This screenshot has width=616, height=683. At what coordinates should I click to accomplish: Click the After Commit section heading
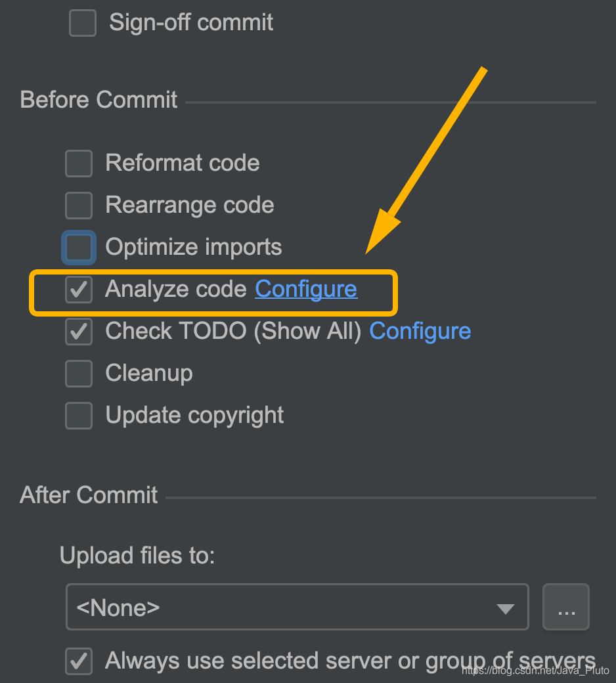[89, 495]
